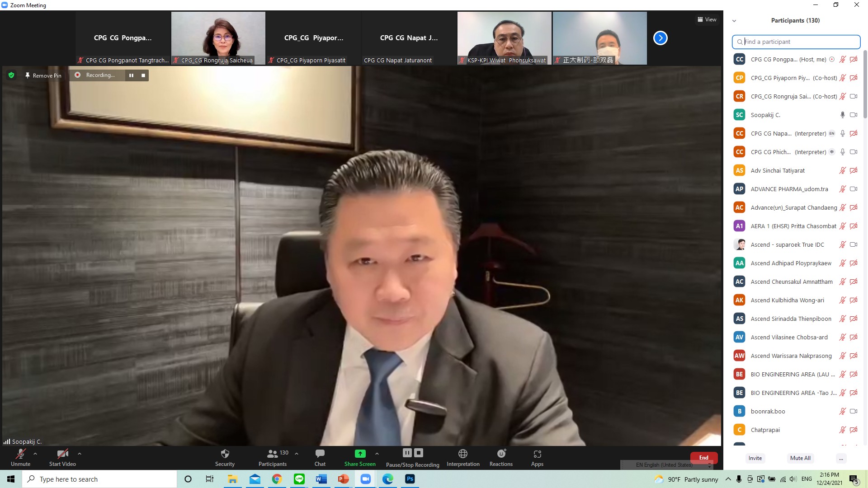The width and height of the screenshot is (868, 488).
Task: Click the green Share Screen icon
Action: point(360,454)
